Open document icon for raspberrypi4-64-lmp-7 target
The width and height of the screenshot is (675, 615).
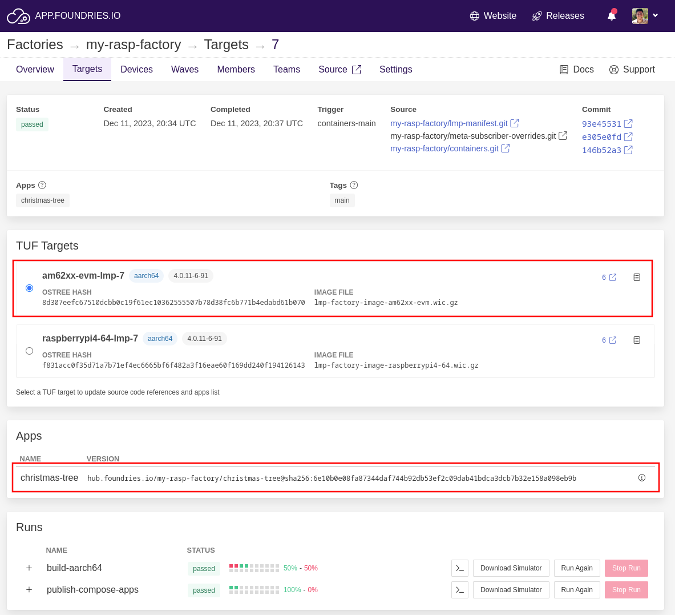click(636, 340)
